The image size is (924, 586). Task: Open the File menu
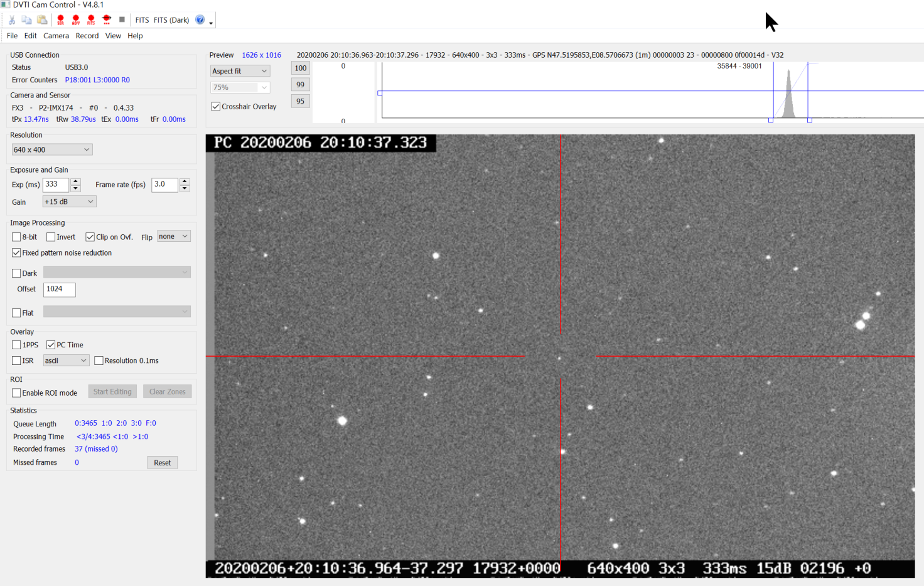tap(12, 36)
